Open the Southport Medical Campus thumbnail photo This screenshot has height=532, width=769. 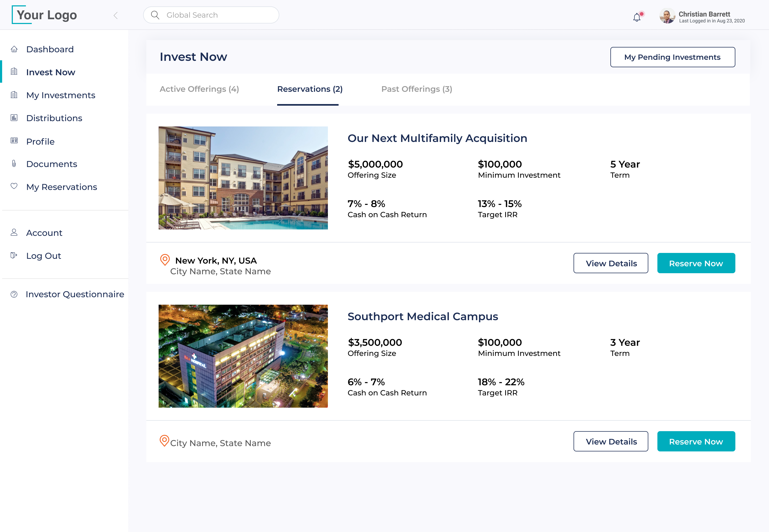click(243, 356)
